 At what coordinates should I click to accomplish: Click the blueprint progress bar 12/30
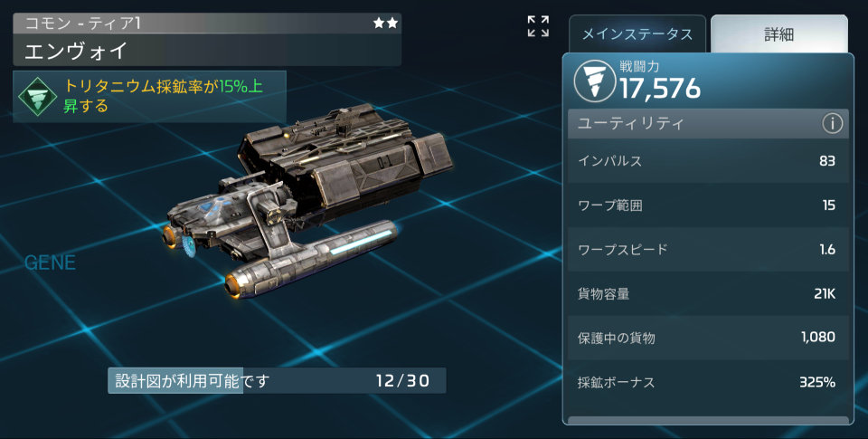click(277, 381)
